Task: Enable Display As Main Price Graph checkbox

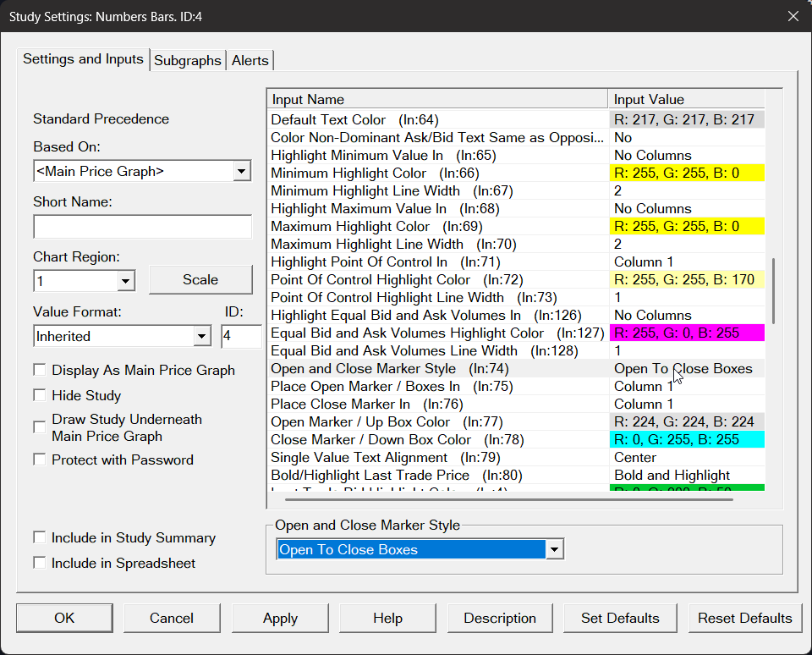Action: pyautogui.click(x=40, y=370)
